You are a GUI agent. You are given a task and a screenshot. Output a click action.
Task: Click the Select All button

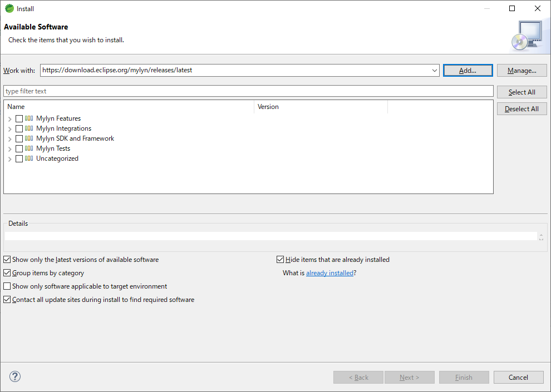522,92
